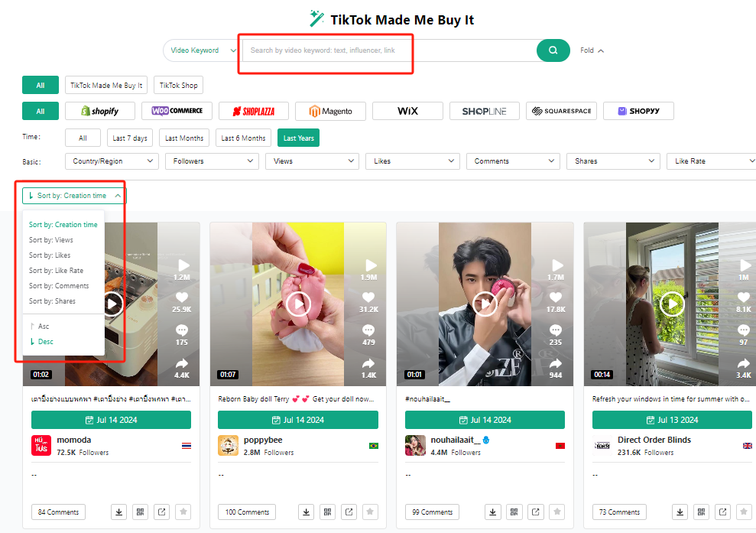Select TikTok Shop tab
The height and width of the screenshot is (533, 756).
(178, 86)
